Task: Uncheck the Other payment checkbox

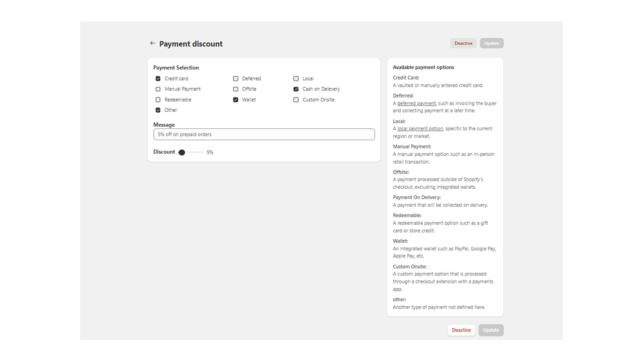Action: [158, 110]
